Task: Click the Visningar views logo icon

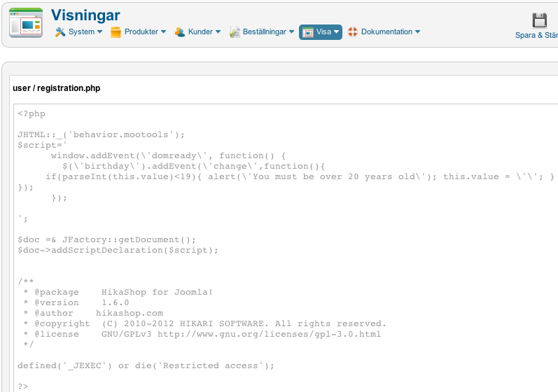Action: [26, 22]
